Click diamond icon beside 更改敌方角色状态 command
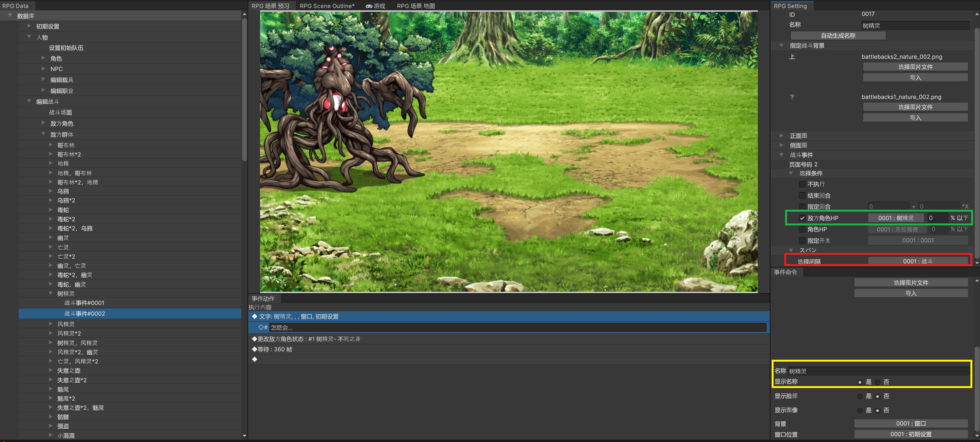Viewport: 980px width, 442px height. point(255,339)
